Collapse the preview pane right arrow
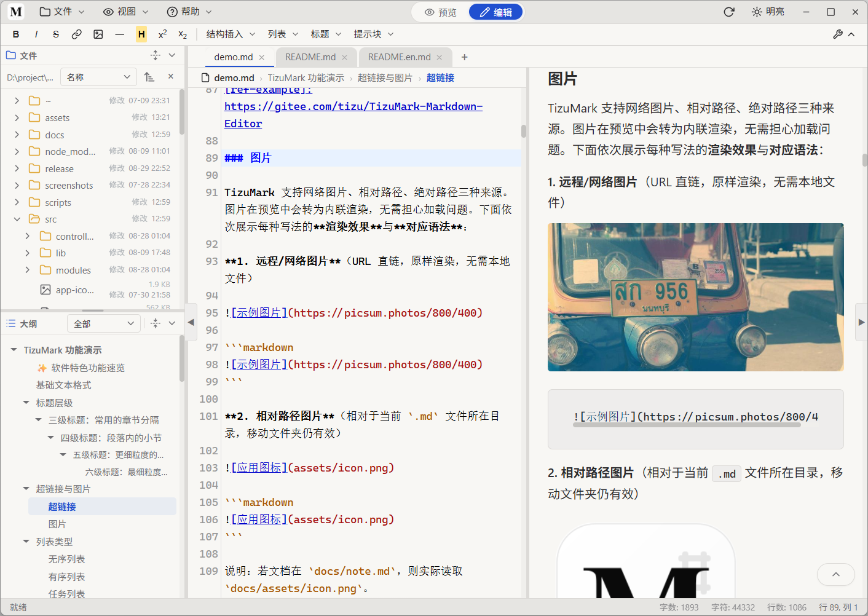The height and width of the screenshot is (616, 868). (861, 322)
